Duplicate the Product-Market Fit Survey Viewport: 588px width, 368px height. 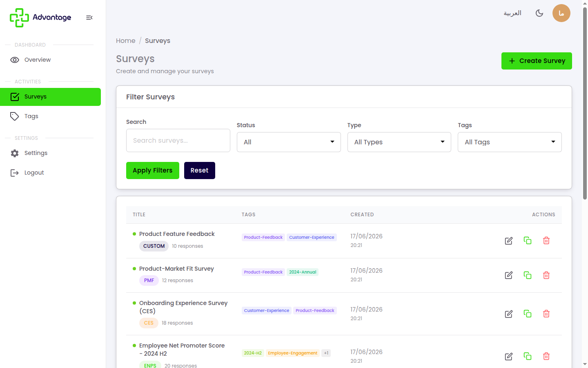(x=528, y=275)
